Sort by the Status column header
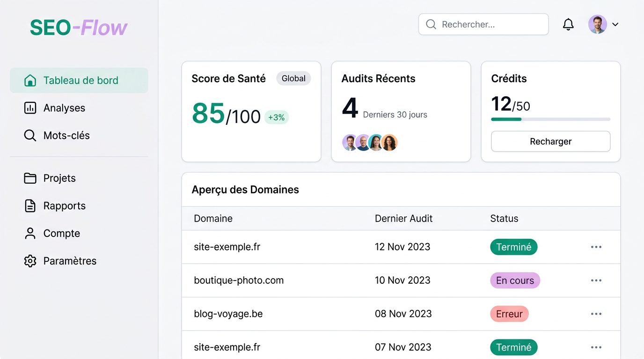The image size is (644, 359). point(504,218)
